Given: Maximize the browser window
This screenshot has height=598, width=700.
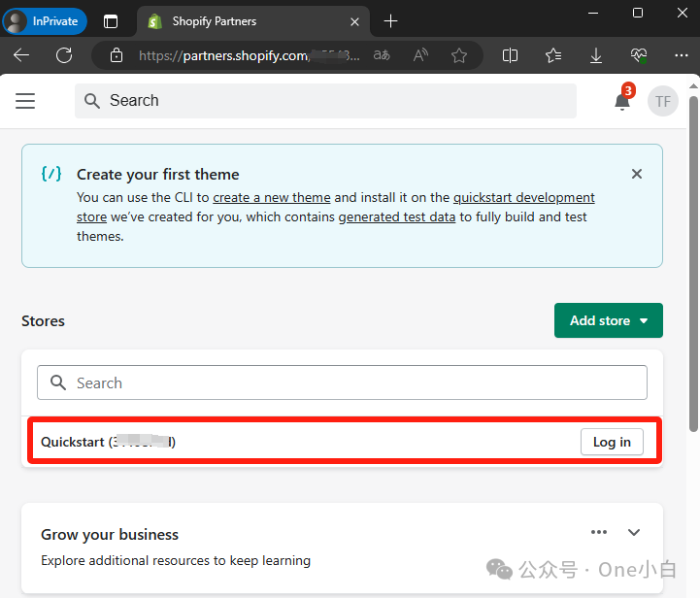Looking at the screenshot, I should (638, 13).
